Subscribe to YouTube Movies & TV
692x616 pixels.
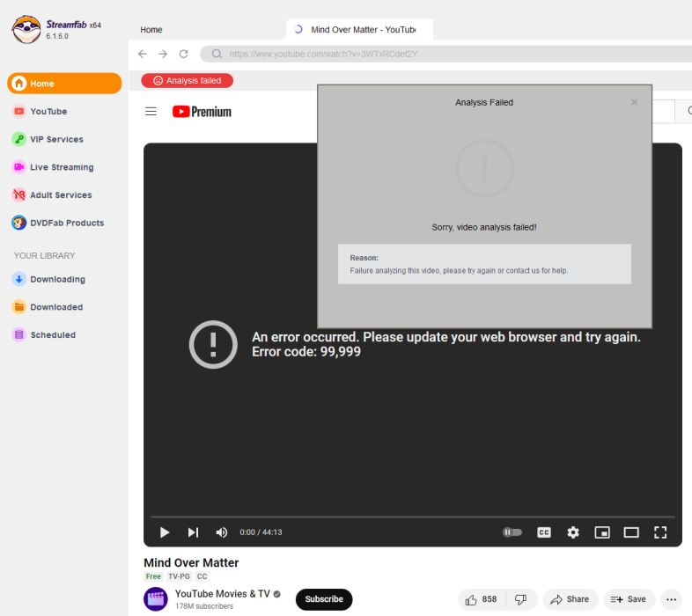tap(324, 599)
